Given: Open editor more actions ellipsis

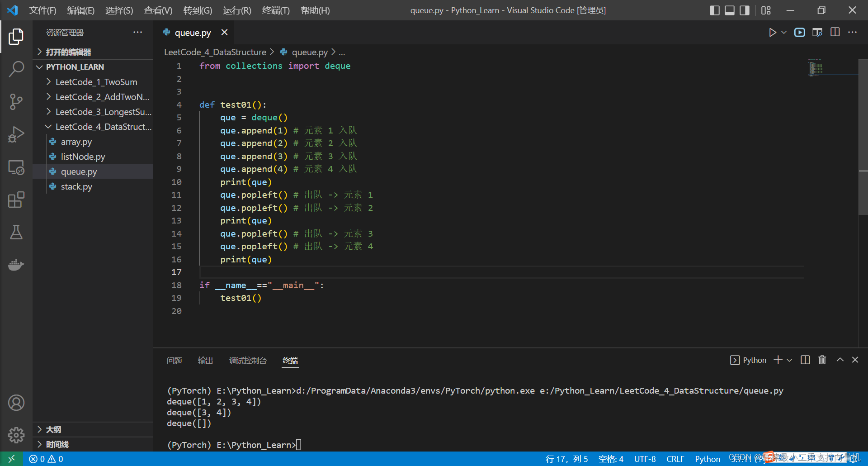Looking at the screenshot, I should tap(852, 33).
